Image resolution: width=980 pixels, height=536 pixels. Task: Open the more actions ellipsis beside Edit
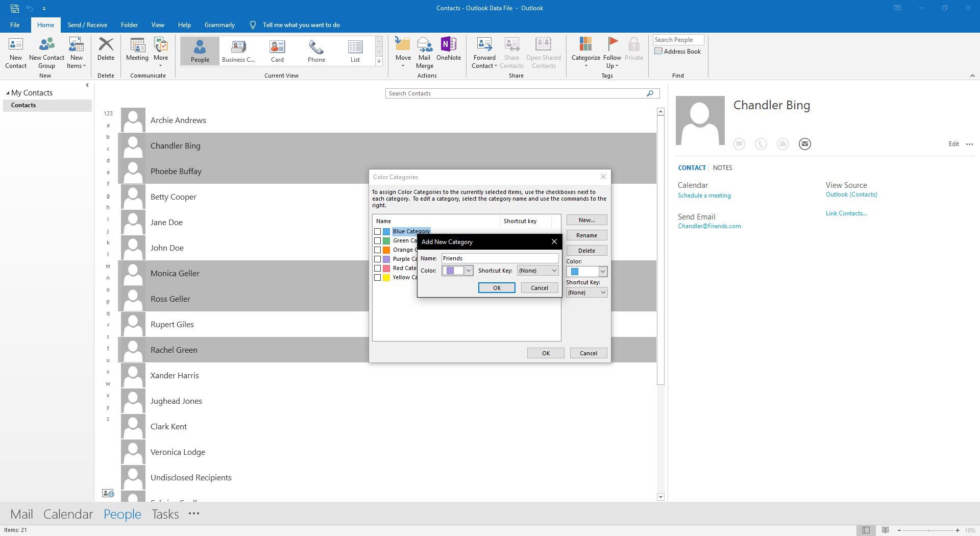[x=969, y=144]
